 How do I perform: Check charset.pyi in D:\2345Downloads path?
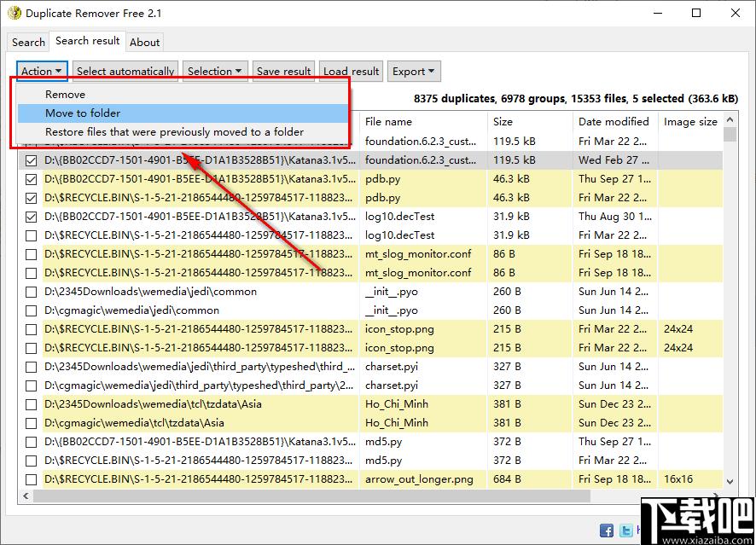(31, 368)
